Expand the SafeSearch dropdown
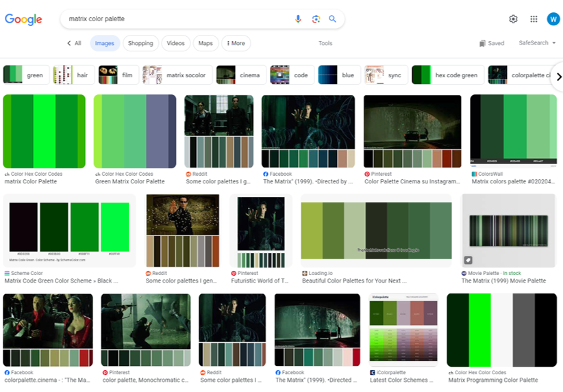This screenshot has width=563, height=392. tap(537, 43)
